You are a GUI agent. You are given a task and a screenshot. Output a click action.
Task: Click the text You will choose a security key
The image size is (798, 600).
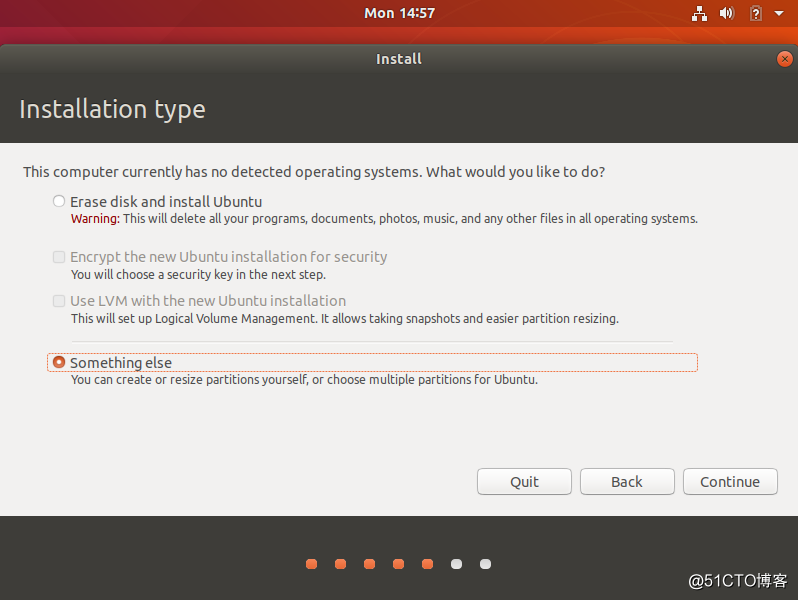click(198, 275)
